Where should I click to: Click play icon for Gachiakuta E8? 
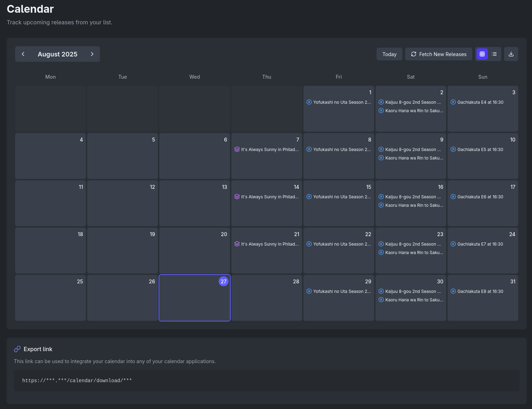pyautogui.click(x=453, y=291)
